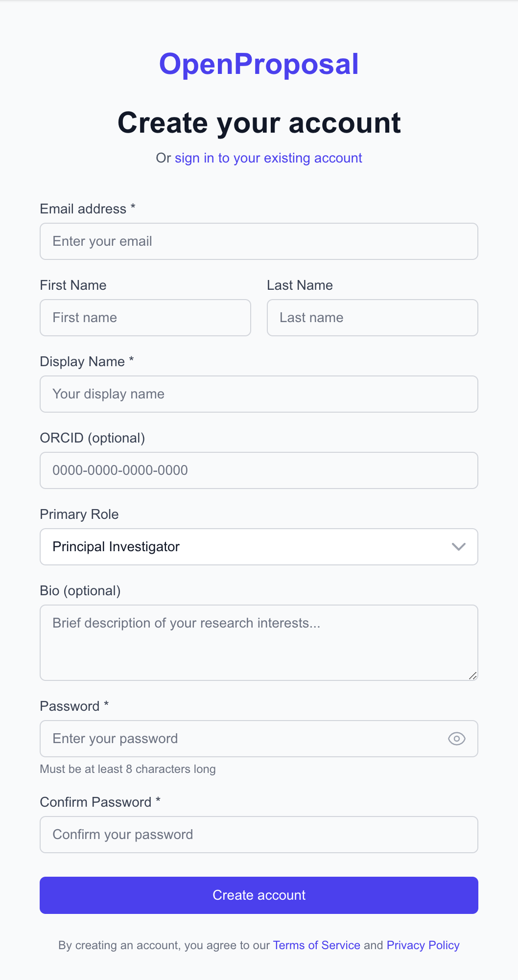Focus the Enter your password field
Image resolution: width=518 pixels, height=980 pixels.
click(x=240, y=739)
